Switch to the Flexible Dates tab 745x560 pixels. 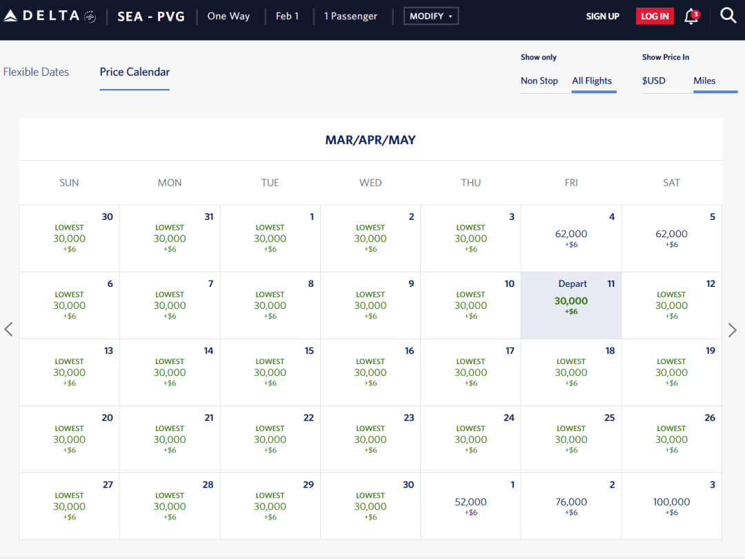pyautogui.click(x=36, y=72)
